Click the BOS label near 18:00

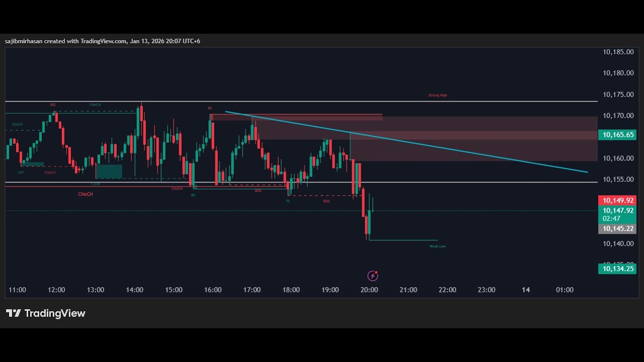tap(258, 191)
